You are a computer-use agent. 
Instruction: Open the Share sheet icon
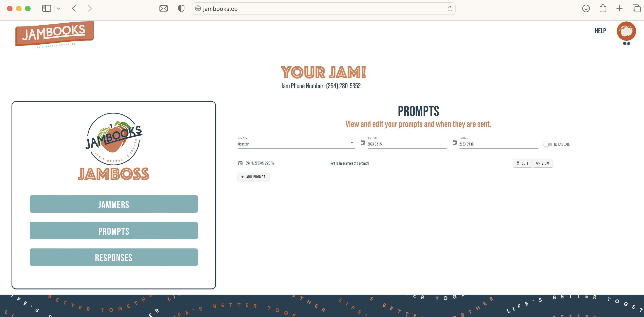point(603,8)
